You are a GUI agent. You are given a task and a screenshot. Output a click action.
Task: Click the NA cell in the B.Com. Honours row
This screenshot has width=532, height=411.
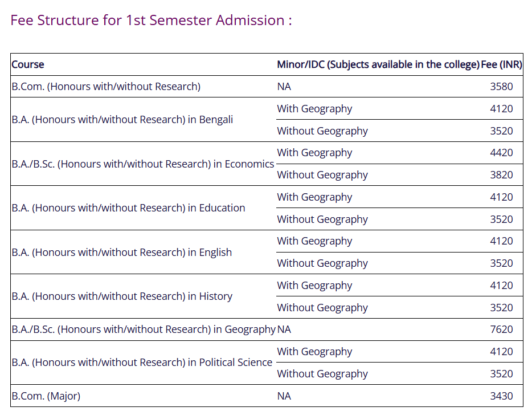click(284, 87)
